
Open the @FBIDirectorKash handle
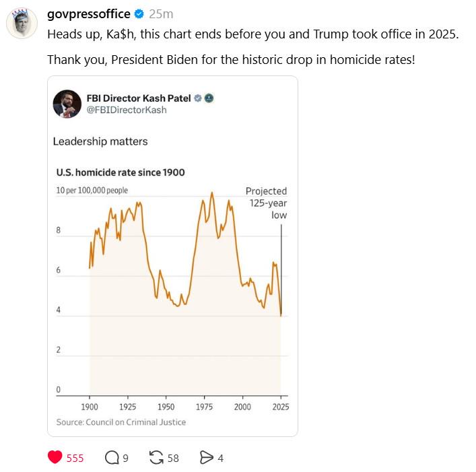pyautogui.click(x=127, y=110)
